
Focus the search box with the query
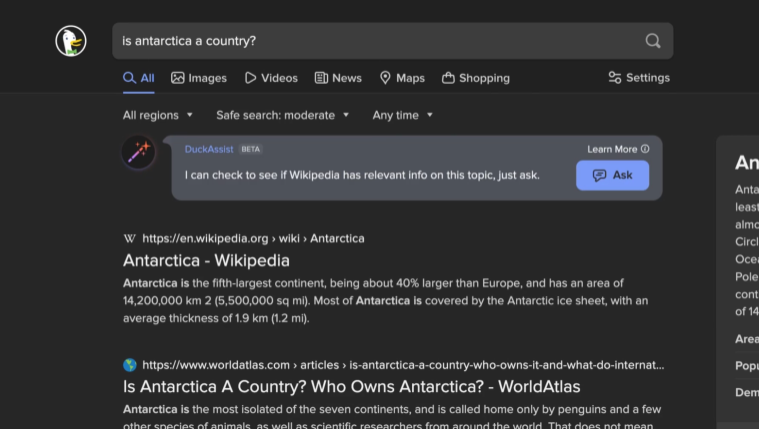tap(393, 41)
